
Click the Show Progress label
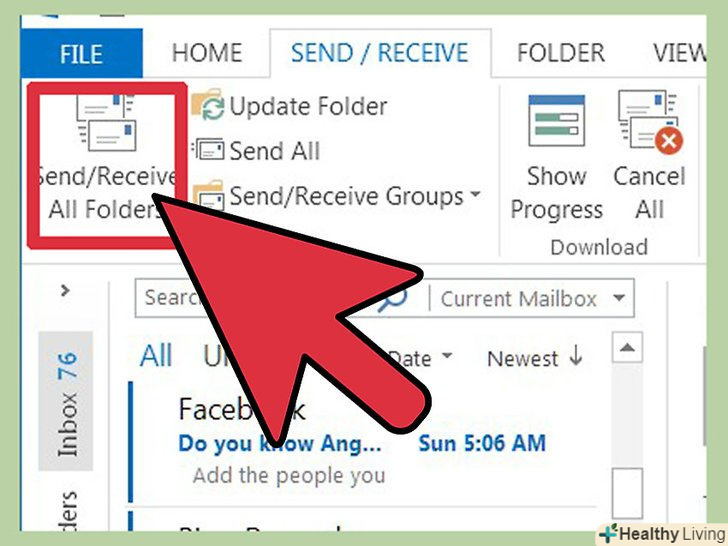(557, 193)
